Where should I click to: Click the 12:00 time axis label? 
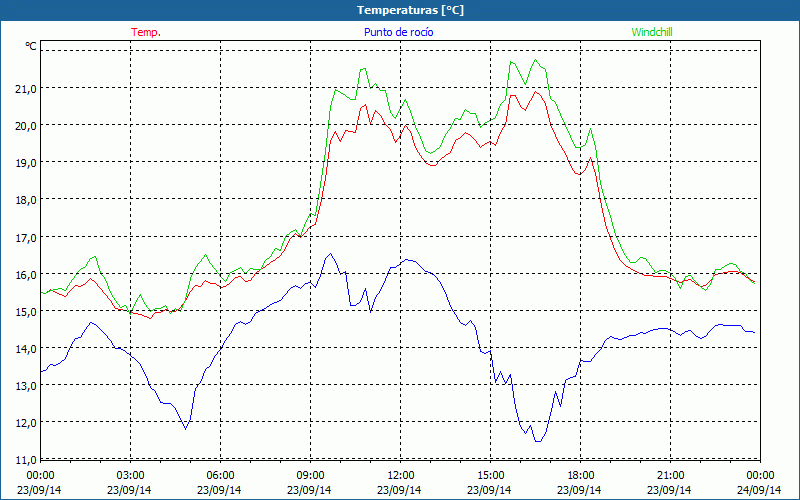[x=400, y=476]
